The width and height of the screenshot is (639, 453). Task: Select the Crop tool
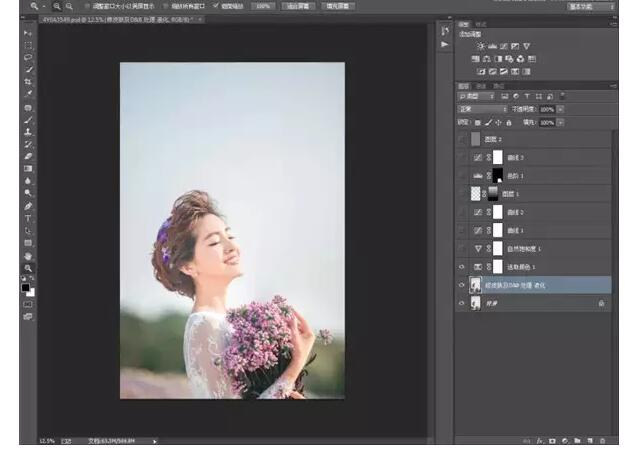point(28,81)
